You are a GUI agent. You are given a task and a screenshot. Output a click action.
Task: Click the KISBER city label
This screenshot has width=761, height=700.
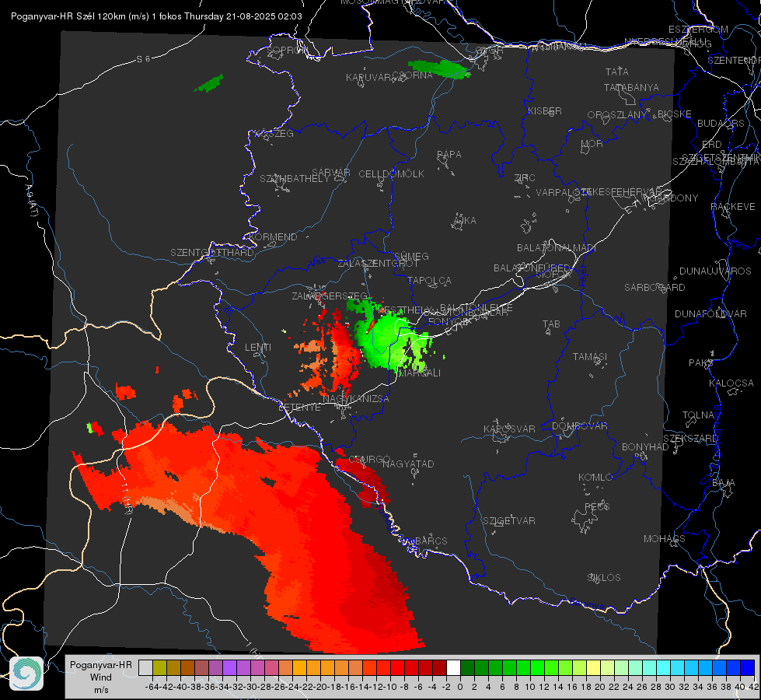click(545, 110)
